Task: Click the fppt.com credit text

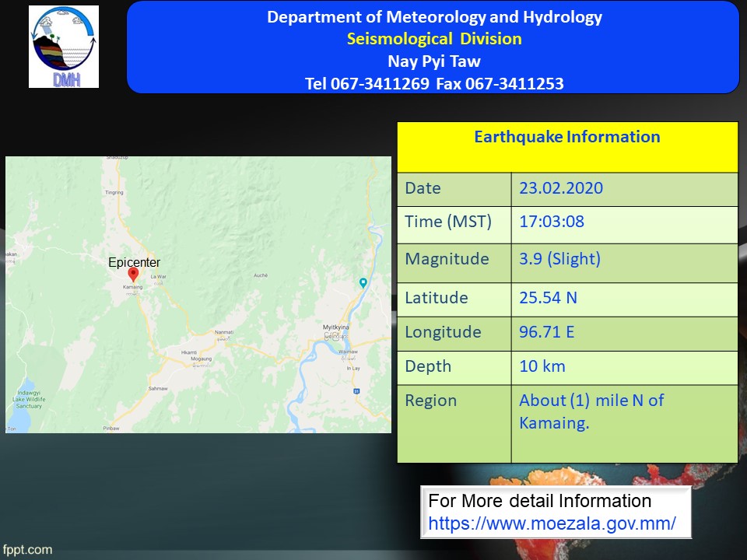Action: (x=27, y=550)
